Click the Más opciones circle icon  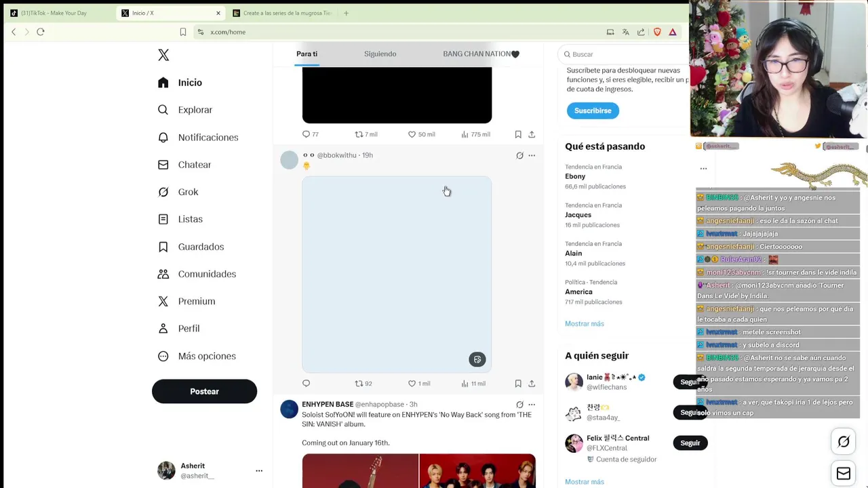click(163, 356)
